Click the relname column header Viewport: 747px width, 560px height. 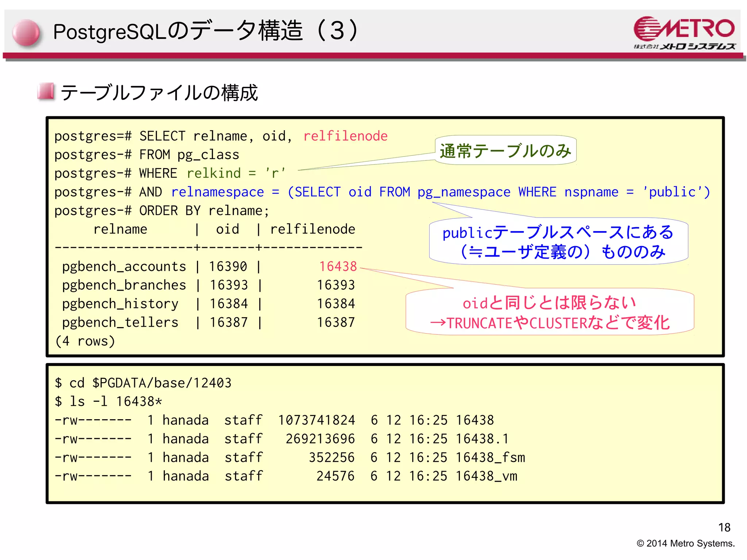[x=120, y=229]
